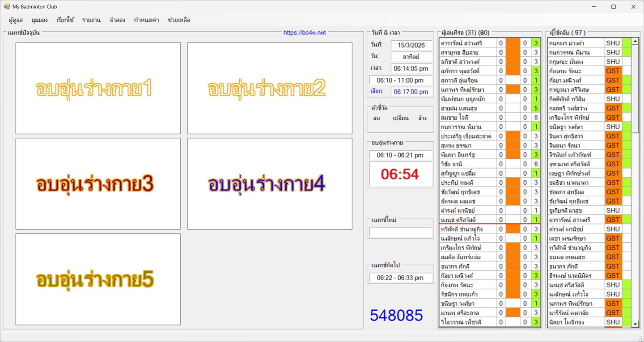Viewport: 644px width, 342px height.
Task: Click the My Badminton Club title bar icon
Action: point(7,7)
